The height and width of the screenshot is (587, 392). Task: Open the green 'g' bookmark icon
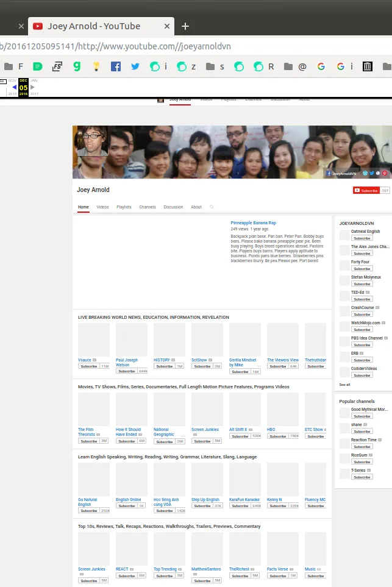point(77,66)
